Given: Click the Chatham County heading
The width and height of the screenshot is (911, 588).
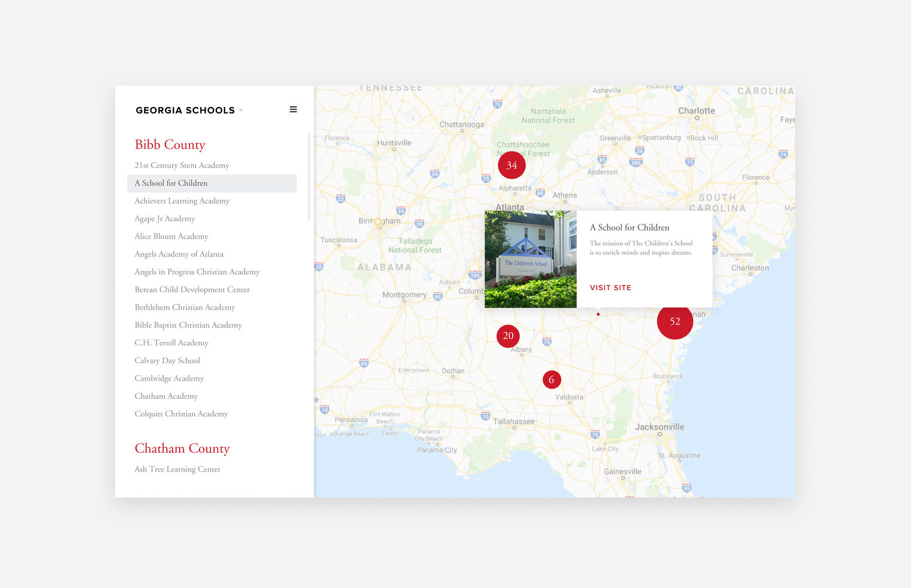Looking at the screenshot, I should tap(182, 449).
